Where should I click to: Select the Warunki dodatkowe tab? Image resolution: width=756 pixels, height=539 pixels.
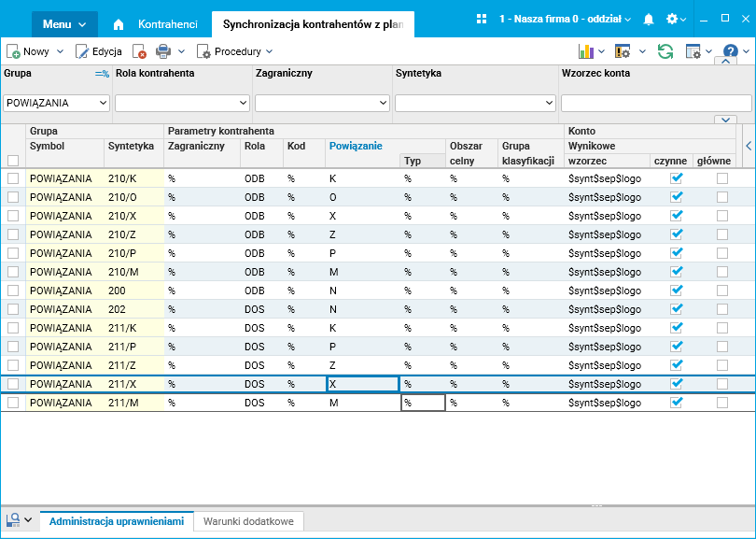(x=248, y=521)
